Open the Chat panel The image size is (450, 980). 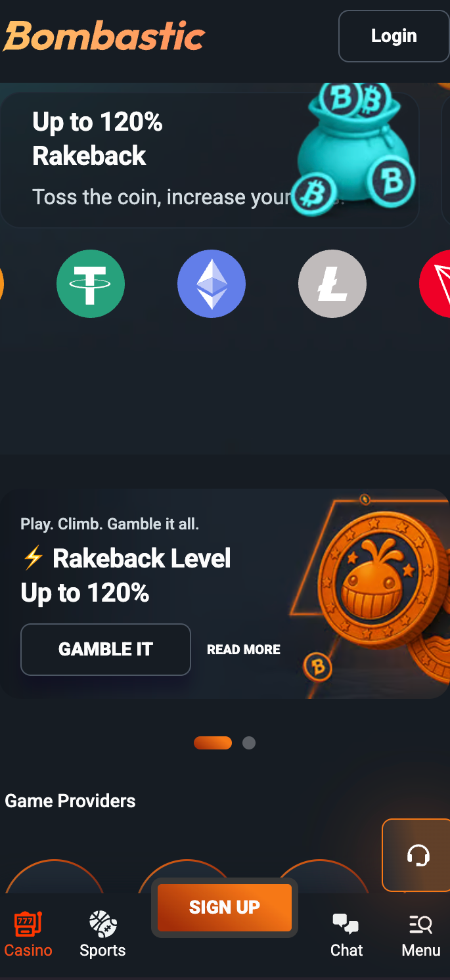[346, 935]
